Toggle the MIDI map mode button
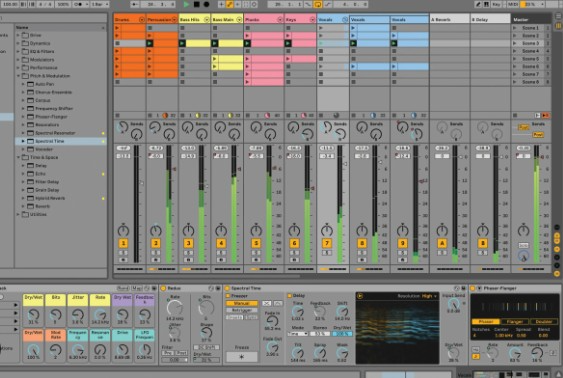 tap(513, 4)
